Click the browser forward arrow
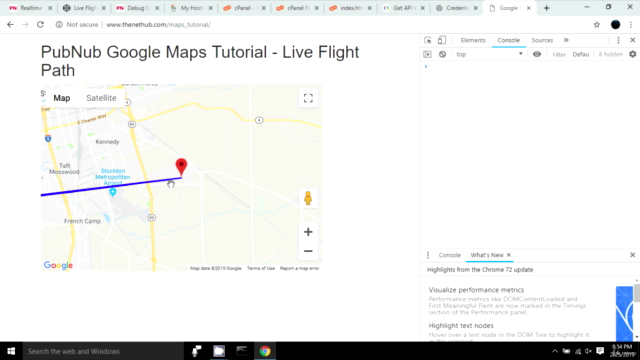The image size is (640, 360). click(25, 24)
